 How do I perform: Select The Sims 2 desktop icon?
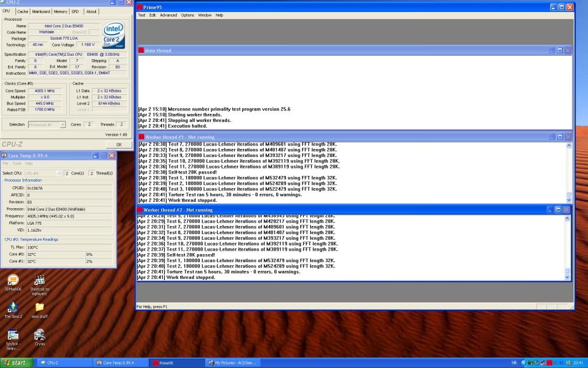pos(13,310)
